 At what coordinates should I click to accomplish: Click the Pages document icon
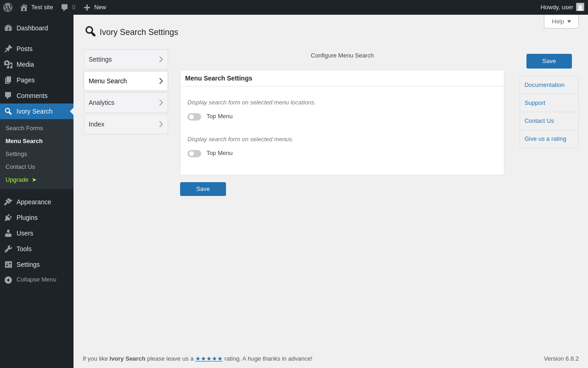point(8,80)
